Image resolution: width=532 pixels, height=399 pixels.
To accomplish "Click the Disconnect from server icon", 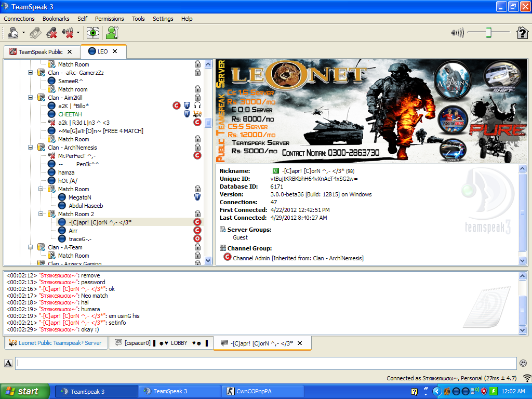I will 35,33.
